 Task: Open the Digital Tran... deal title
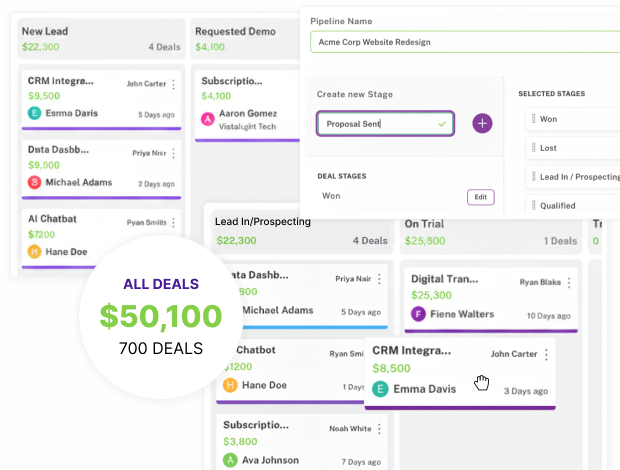pos(444,279)
